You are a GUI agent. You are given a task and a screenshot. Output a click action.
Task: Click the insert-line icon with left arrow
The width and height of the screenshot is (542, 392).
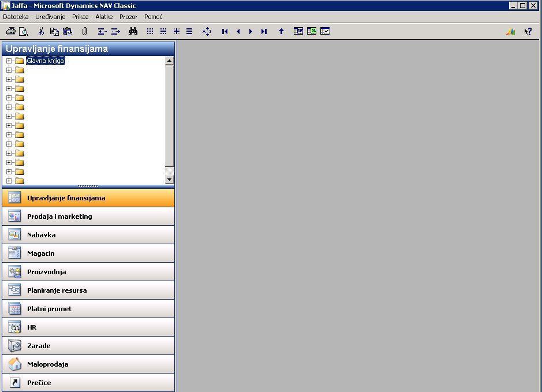[102, 31]
